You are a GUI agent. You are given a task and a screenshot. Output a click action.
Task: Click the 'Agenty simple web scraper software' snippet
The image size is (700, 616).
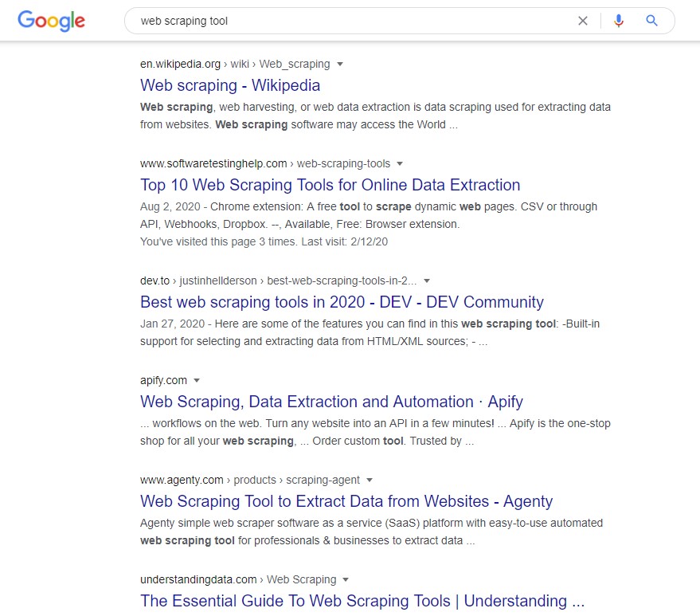[371, 532]
